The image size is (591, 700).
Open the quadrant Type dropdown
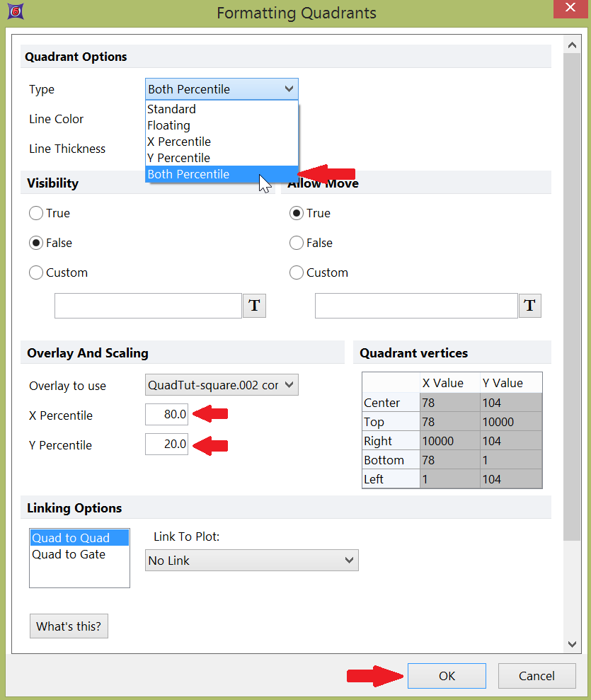[222, 89]
